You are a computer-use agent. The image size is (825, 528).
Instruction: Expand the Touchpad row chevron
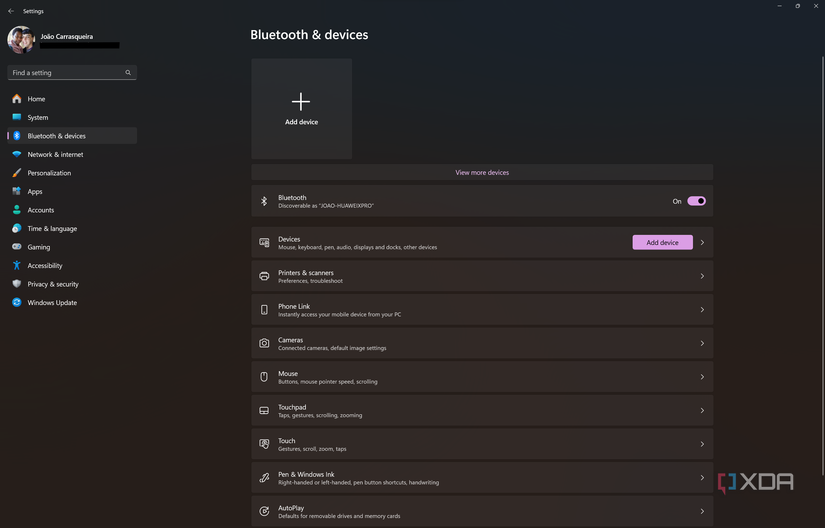tap(702, 411)
